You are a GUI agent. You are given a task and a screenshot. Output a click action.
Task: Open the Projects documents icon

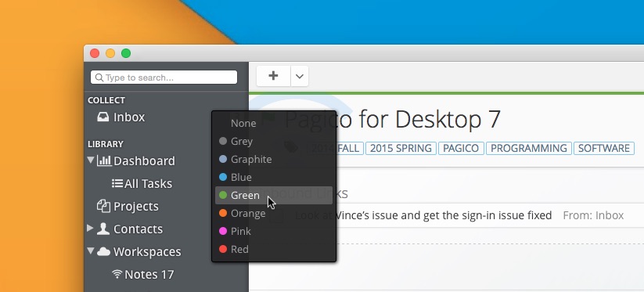coord(103,206)
